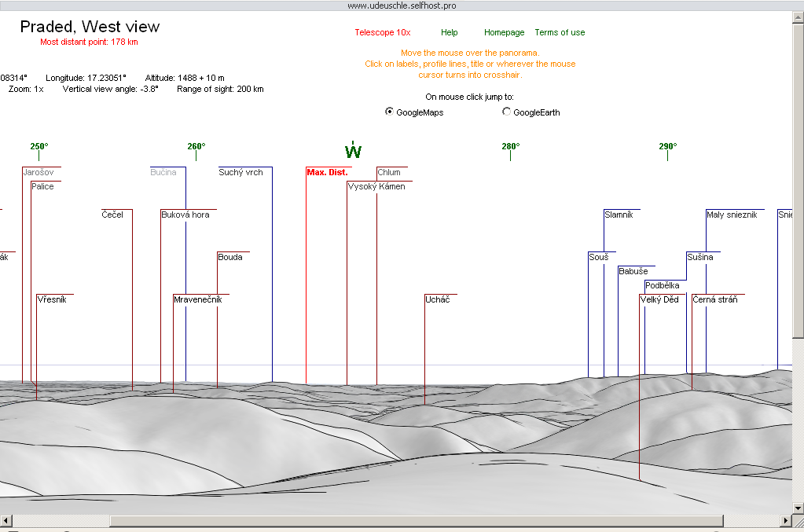Viewport: 804px width, 532px height.
Task: Click the horizontal scrollbar left arrow
Action: [x=6, y=521]
